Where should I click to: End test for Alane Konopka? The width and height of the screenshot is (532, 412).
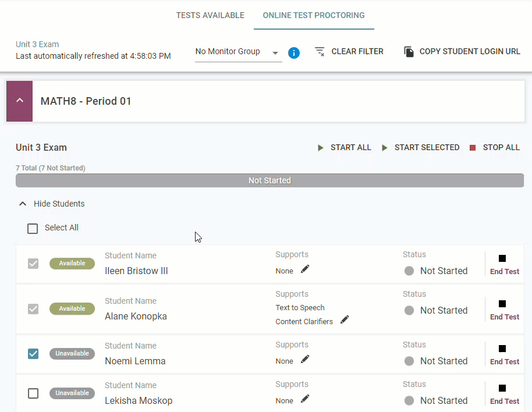tap(503, 310)
